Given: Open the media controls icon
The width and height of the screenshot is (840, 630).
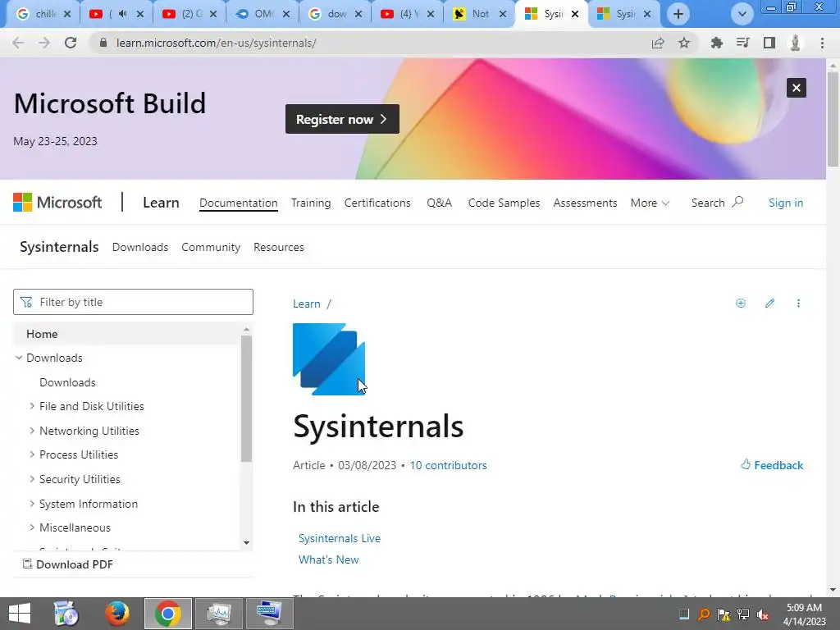Looking at the screenshot, I should coord(743,43).
